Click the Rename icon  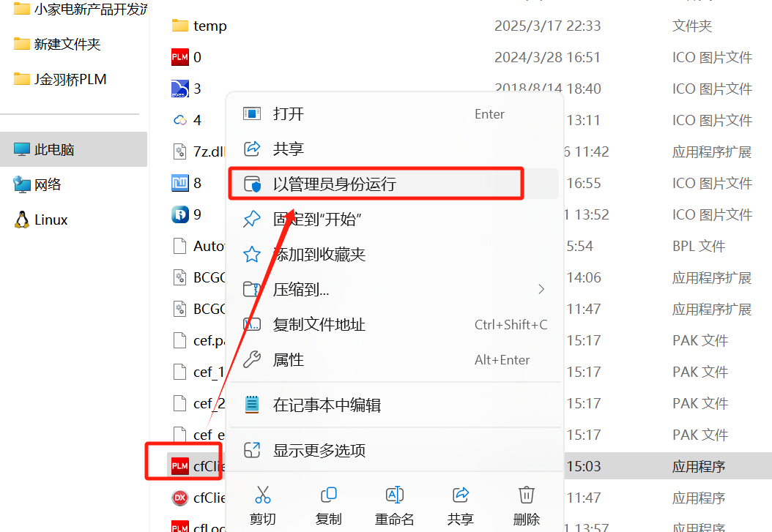[394, 495]
